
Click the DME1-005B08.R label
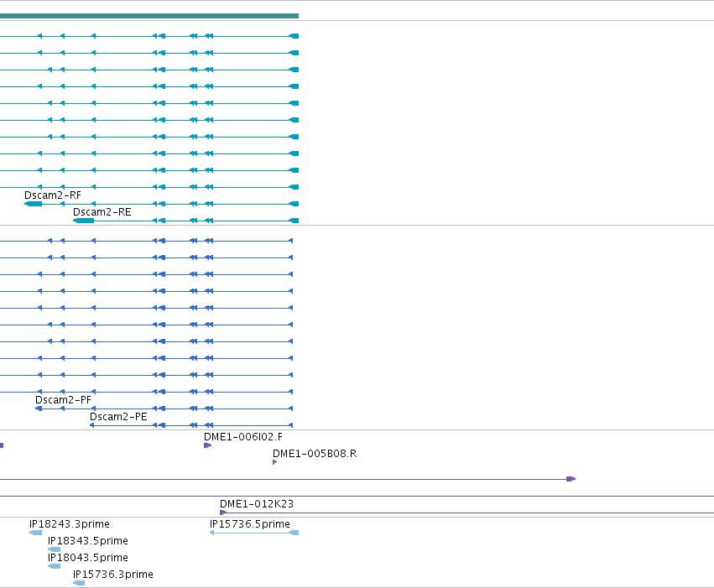(x=315, y=454)
